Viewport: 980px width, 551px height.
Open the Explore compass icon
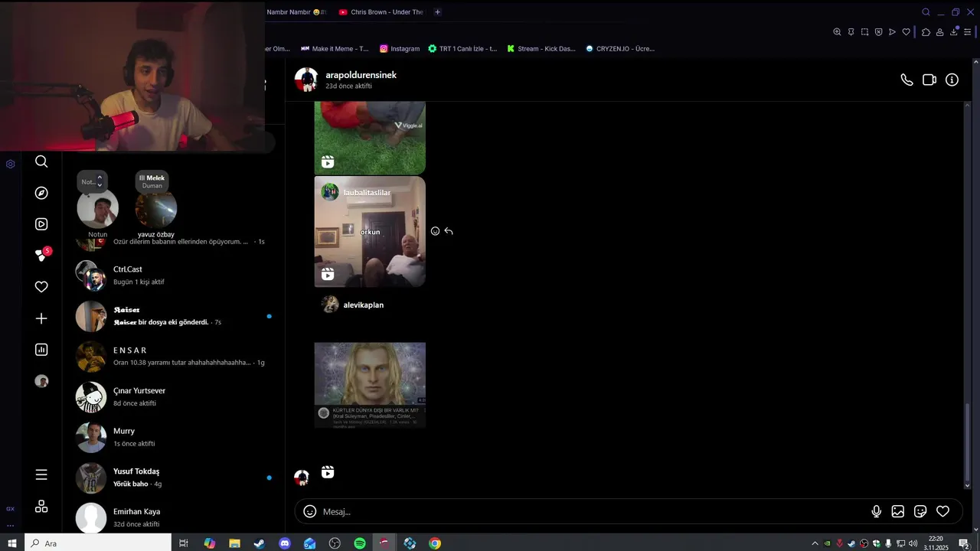click(x=41, y=193)
